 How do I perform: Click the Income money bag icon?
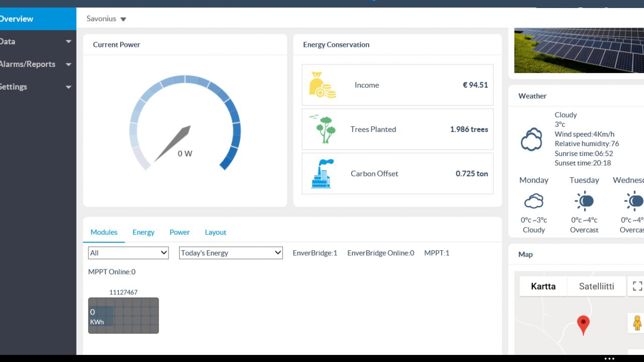(322, 85)
